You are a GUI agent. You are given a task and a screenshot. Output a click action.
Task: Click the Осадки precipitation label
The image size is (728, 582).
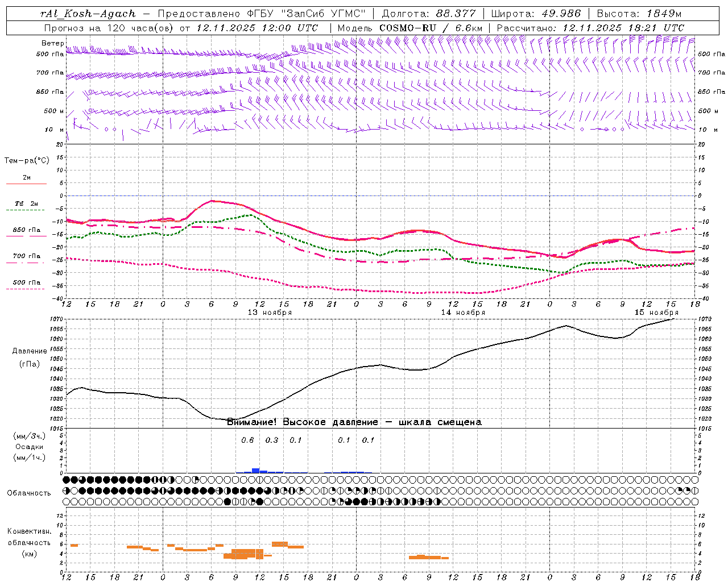click(30, 447)
